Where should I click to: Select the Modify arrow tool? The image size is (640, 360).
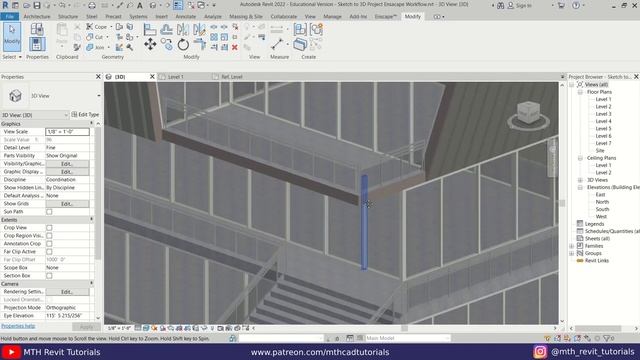(12, 37)
